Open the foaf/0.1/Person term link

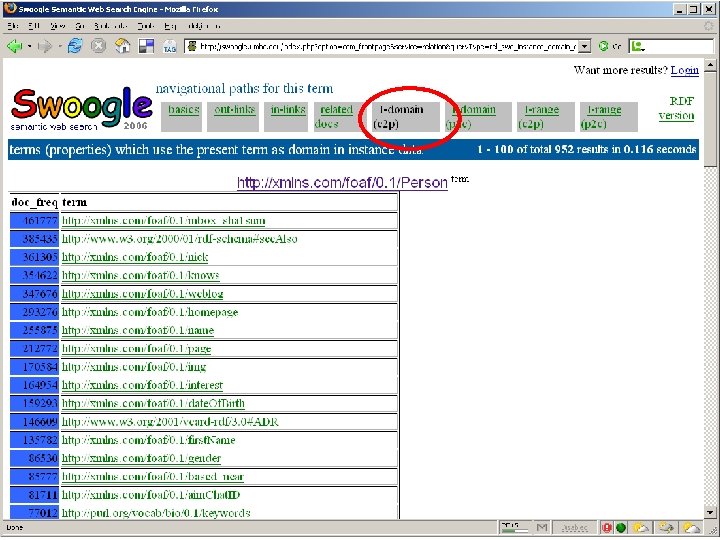342,183
